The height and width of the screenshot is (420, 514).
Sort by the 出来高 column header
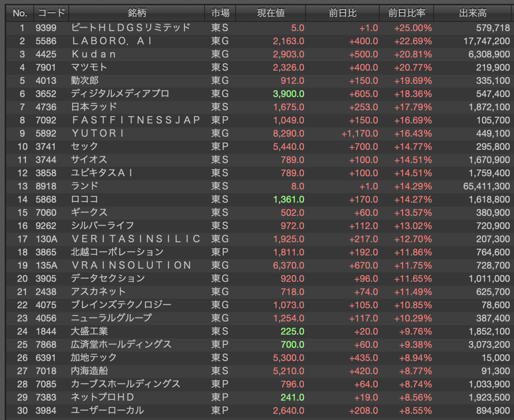[x=472, y=13]
